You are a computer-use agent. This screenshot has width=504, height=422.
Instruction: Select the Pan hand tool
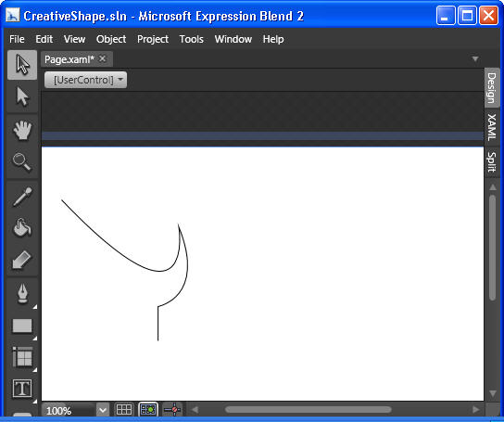[22, 130]
